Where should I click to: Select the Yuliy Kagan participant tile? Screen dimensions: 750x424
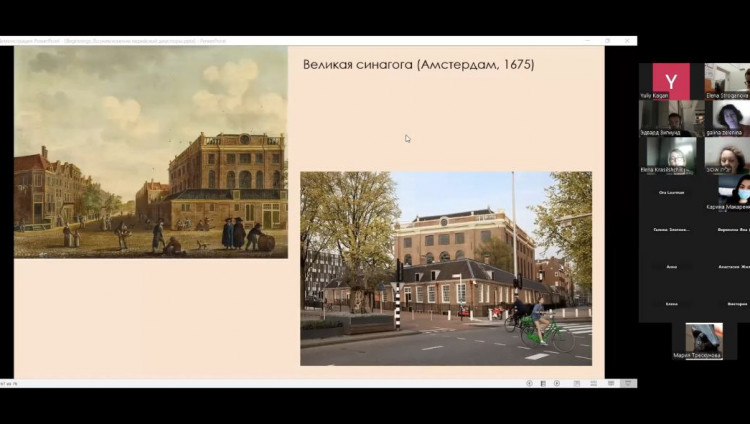[672, 81]
